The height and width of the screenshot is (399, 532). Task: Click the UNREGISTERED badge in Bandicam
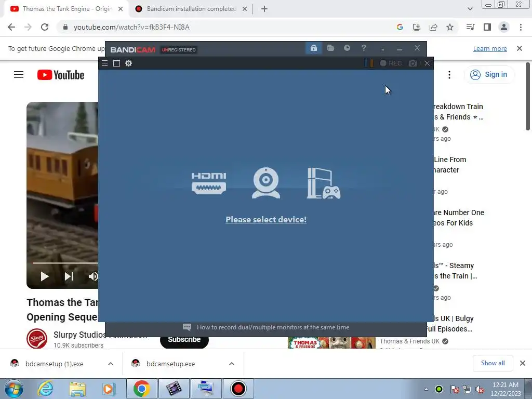tap(179, 50)
